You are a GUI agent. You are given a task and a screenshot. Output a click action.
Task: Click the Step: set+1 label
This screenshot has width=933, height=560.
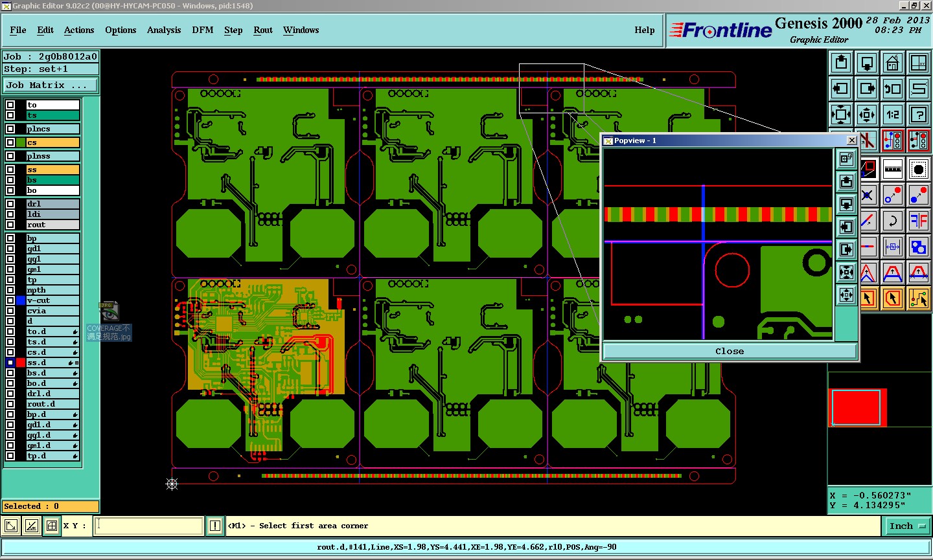click(x=51, y=69)
